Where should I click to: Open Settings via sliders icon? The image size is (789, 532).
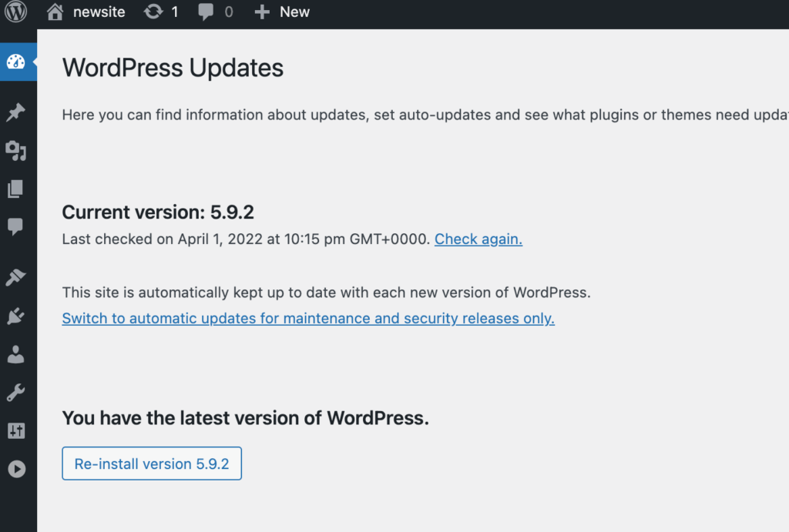15,431
